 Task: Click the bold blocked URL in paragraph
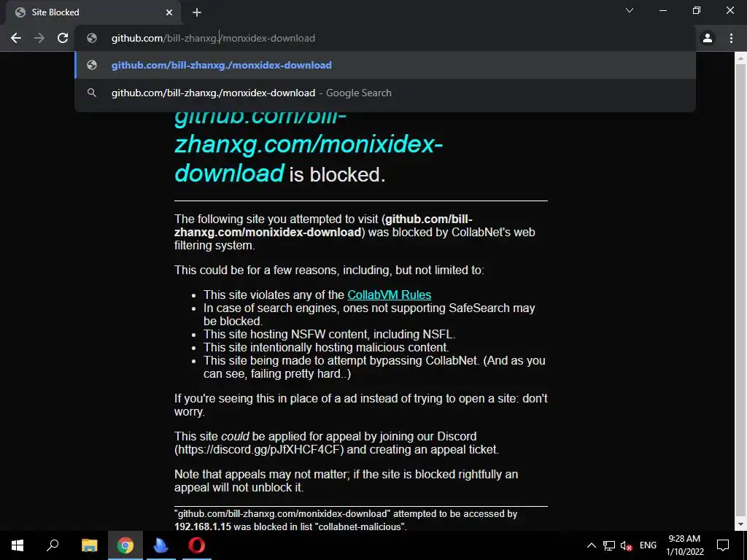(323, 226)
